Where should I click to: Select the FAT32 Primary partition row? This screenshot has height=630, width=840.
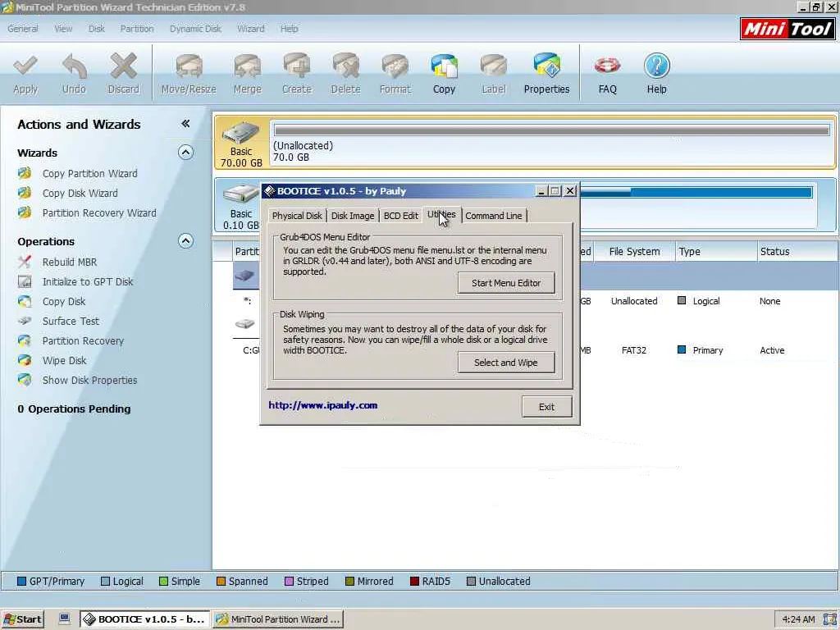[x=536, y=350]
